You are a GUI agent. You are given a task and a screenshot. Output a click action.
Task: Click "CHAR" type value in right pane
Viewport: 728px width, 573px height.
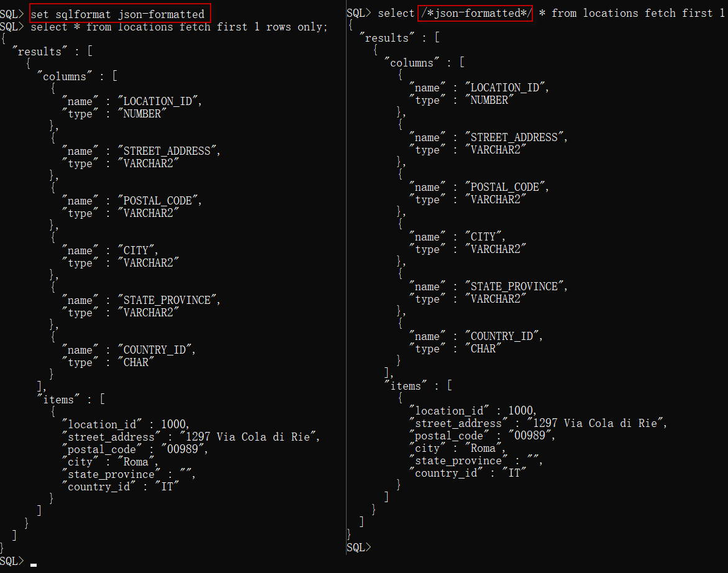pos(483,348)
